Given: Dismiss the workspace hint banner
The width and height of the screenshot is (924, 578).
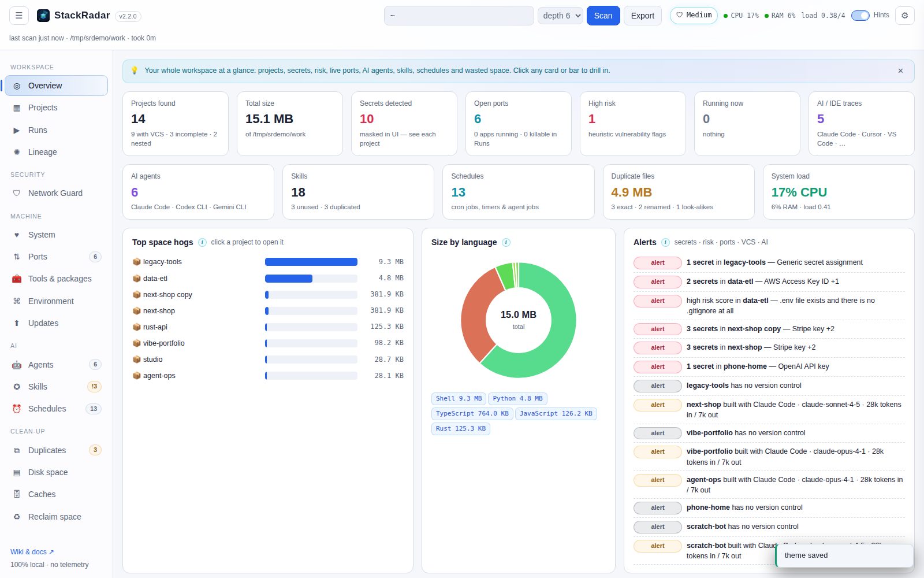Looking at the screenshot, I should [x=900, y=71].
